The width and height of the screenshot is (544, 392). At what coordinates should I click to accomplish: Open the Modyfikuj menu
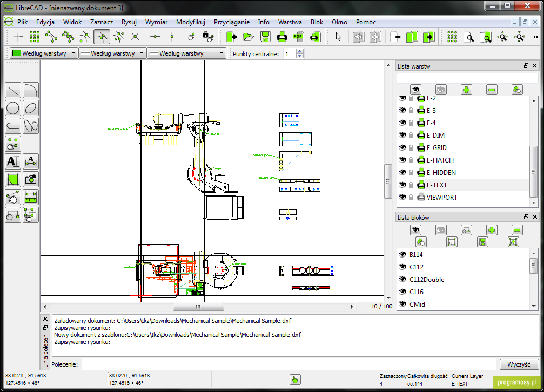(191, 22)
